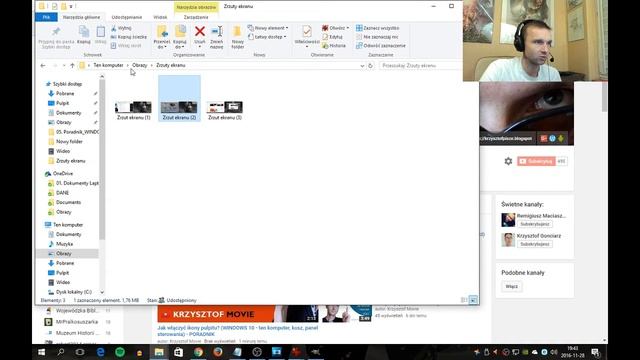This screenshot has width=640, height=360.
Task: Click the Włącz button under Podobne kanały
Action: (511, 287)
